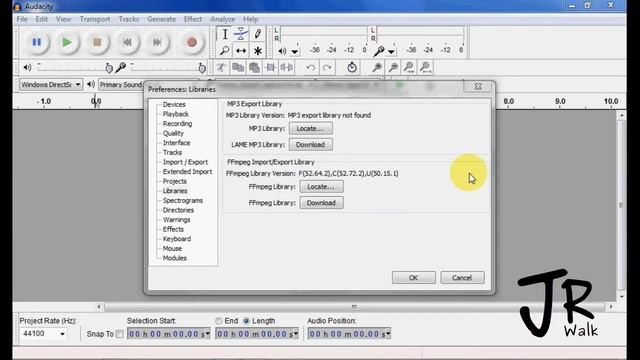640x360 pixels.
Task: Open the Generate menu
Action: click(x=161, y=19)
